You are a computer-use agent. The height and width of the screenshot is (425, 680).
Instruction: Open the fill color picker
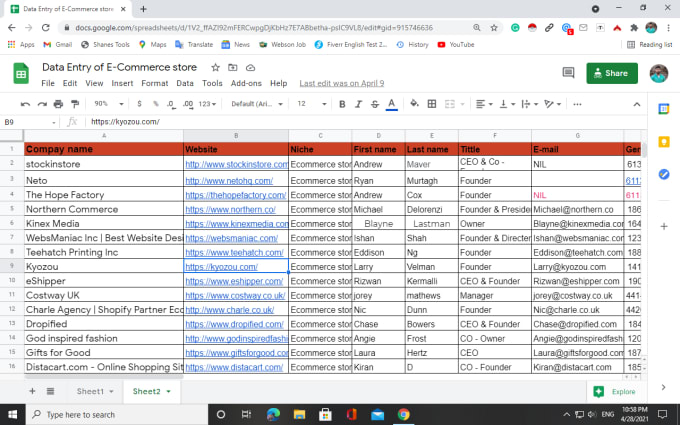415,104
